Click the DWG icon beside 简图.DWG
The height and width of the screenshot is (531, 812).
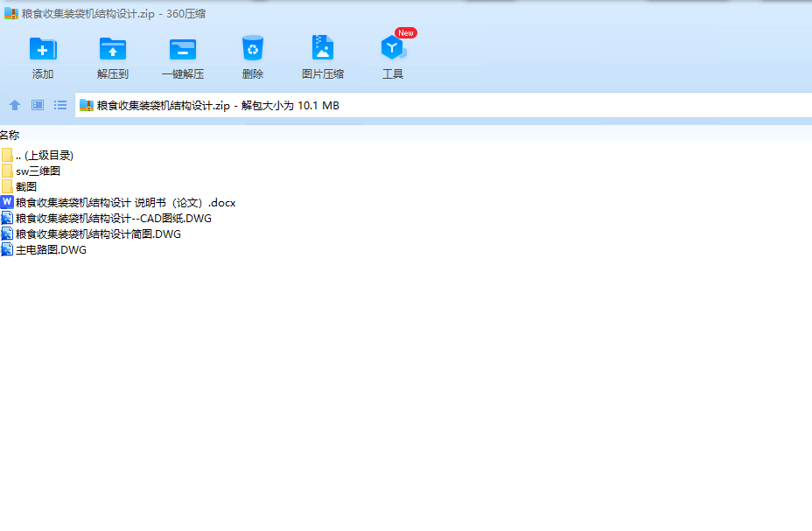click(x=7, y=234)
